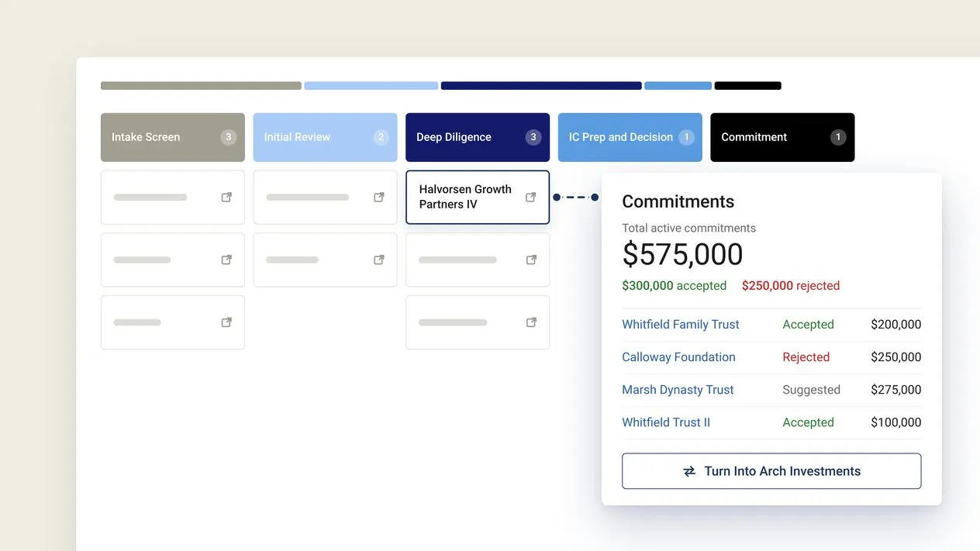The height and width of the screenshot is (551, 980).
Task: Open the Halvorsen Growth Partners IV external link icon
Action: (531, 197)
